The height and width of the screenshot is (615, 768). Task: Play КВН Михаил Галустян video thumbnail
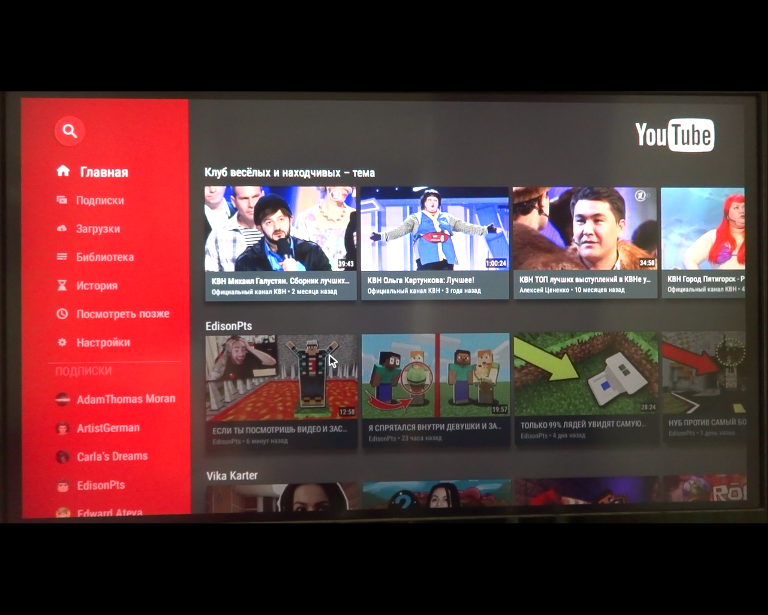tap(281, 229)
